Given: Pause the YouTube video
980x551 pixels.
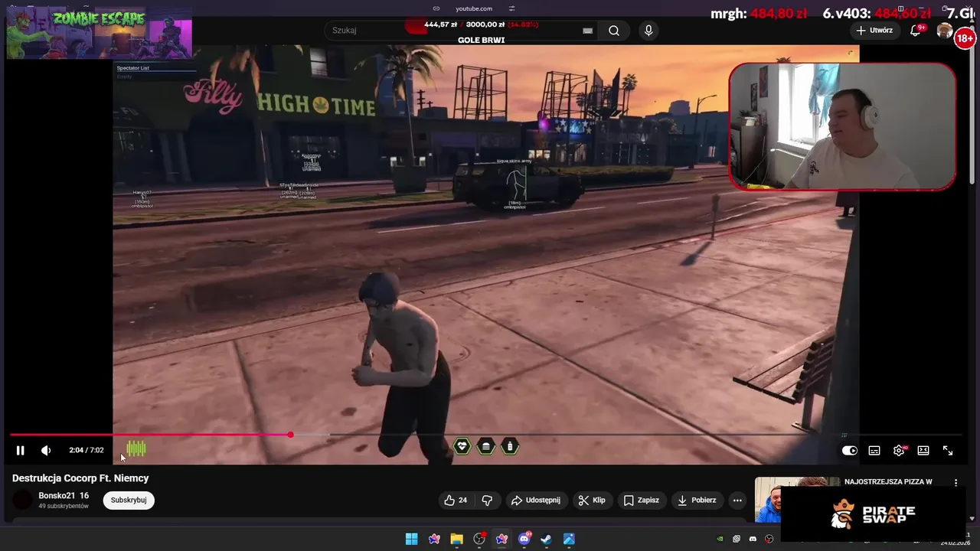Looking at the screenshot, I should pyautogui.click(x=20, y=451).
